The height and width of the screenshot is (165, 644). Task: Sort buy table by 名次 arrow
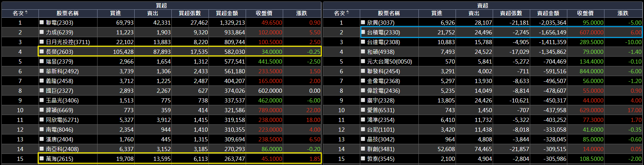pyautogui.click(x=26, y=13)
